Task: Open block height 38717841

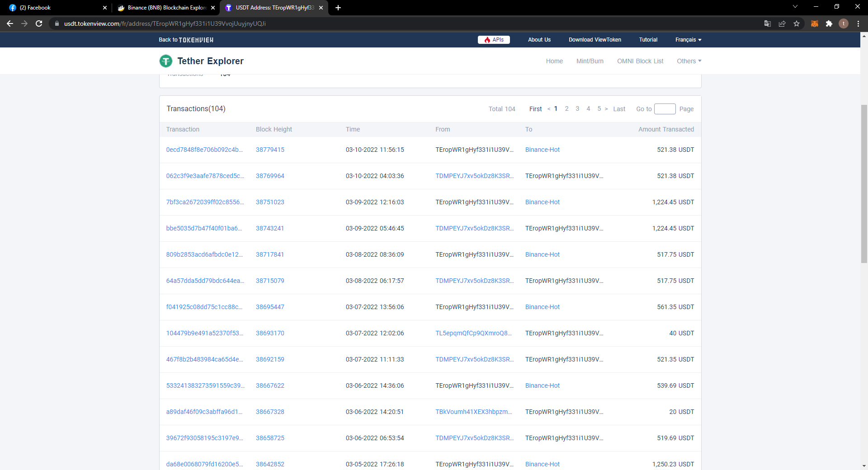Action: coord(270,254)
